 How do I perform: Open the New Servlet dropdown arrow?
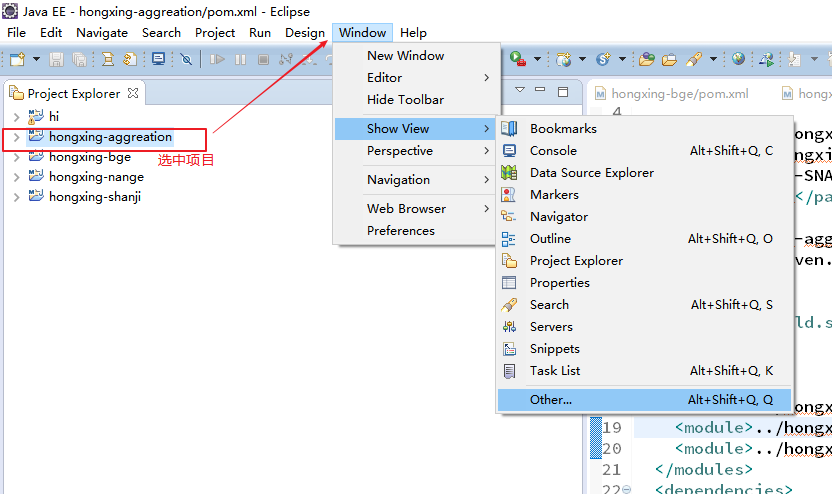pyautogui.click(x=622, y=59)
